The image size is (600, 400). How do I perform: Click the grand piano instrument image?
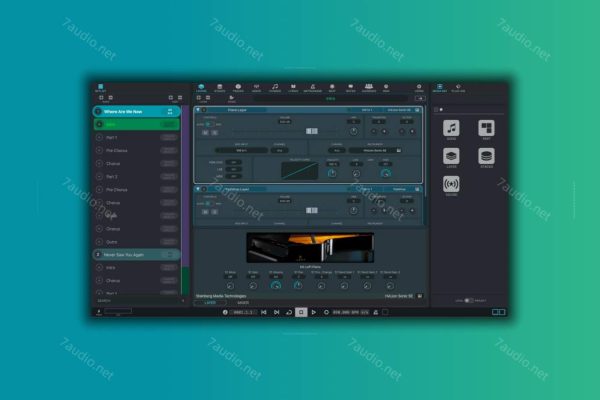point(310,248)
